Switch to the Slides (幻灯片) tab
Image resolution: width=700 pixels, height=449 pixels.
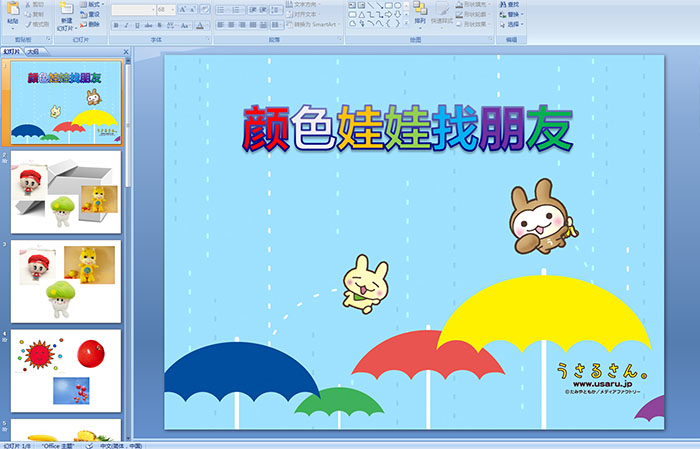click(12, 52)
